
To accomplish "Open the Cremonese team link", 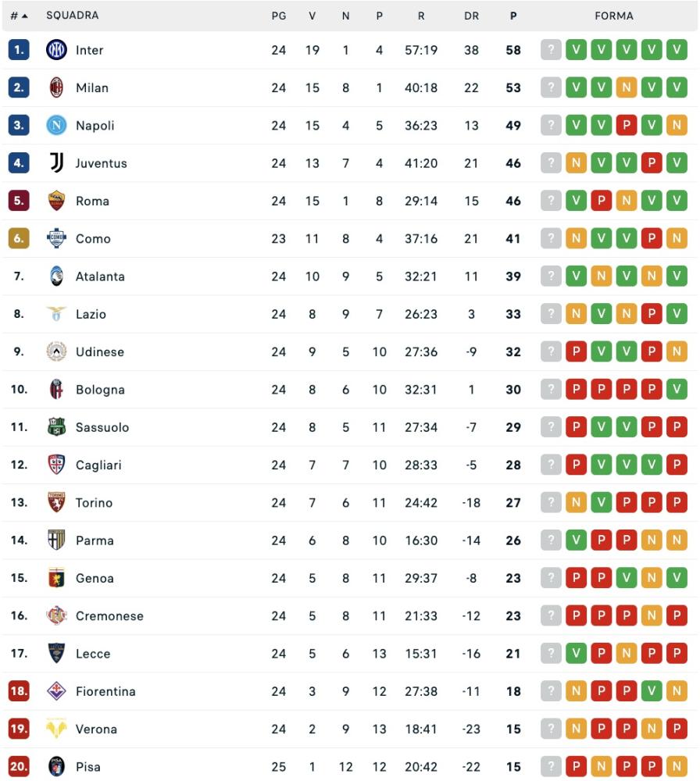I will coord(109,616).
